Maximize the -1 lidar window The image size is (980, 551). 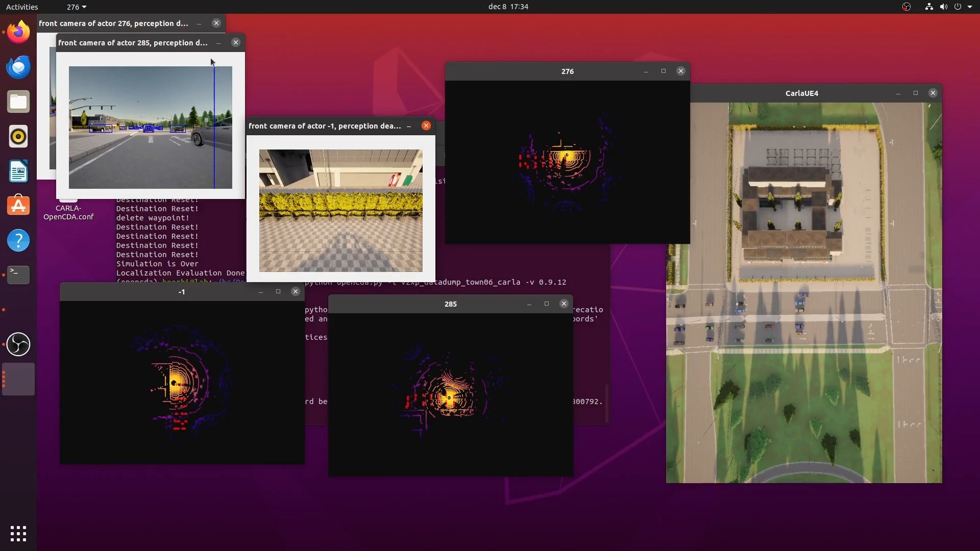[278, 291]
